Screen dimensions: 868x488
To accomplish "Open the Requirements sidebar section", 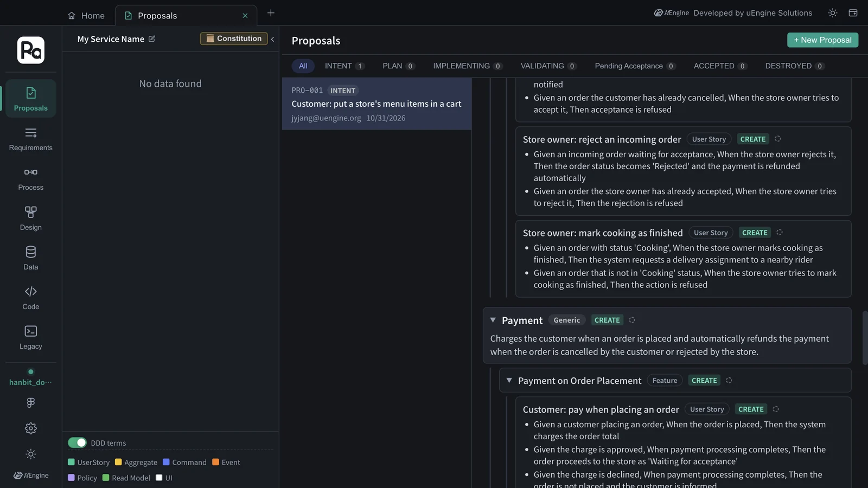I will pos(31,139).
